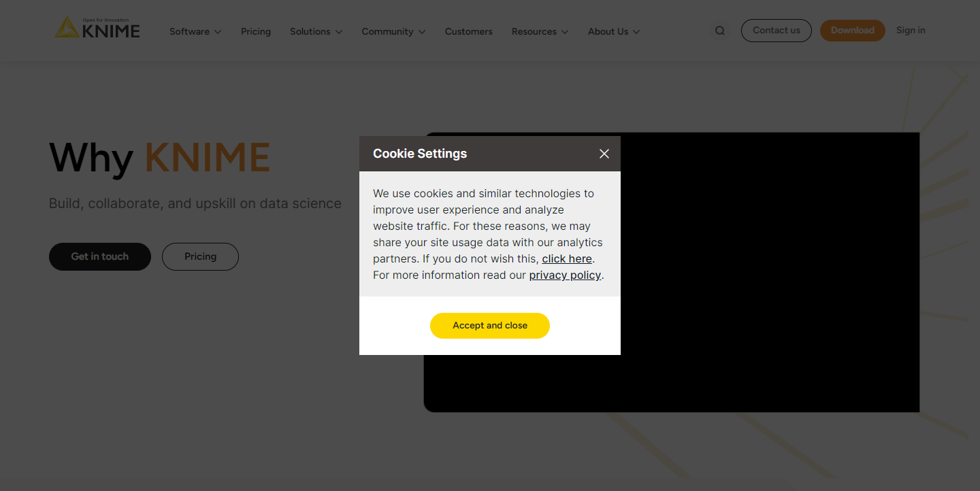
Task: Open the search magnifier icon
Action: [719, 31]
